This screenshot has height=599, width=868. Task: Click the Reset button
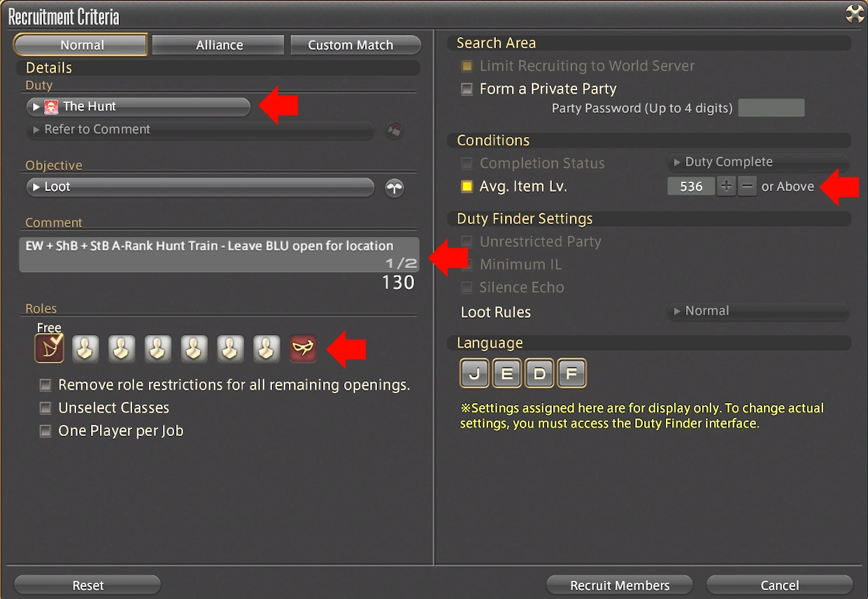87,585
